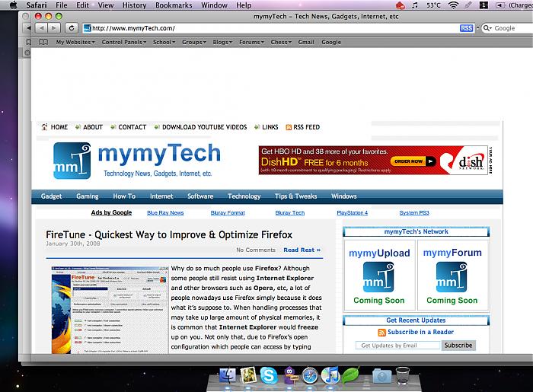
Task: Click the DOWNLOAD YOUTUBE VIDEOS link
Action: point(204,127)
